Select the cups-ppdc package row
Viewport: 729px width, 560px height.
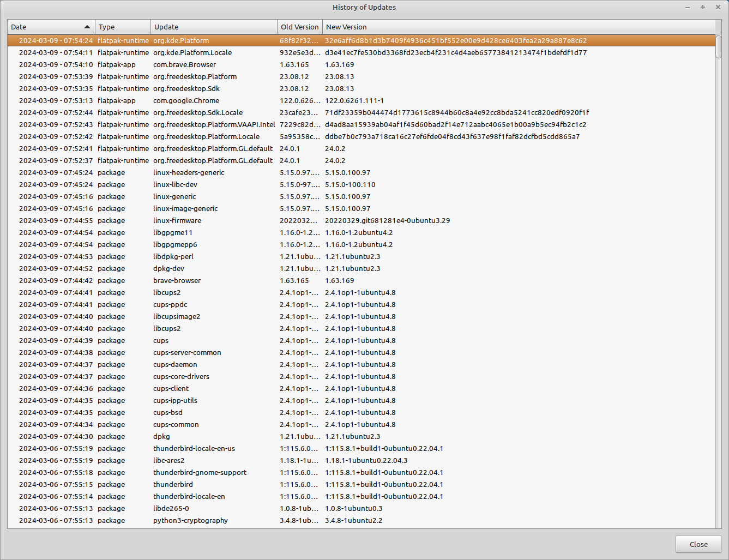(x=361, y=304)
